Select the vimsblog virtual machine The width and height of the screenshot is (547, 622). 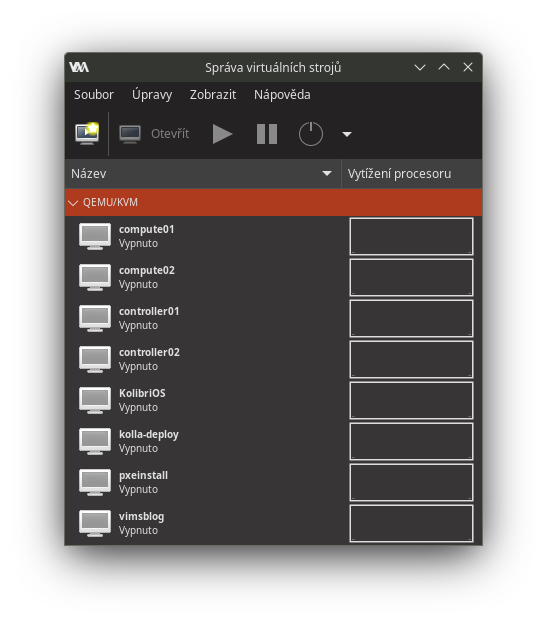click(274, 523)
